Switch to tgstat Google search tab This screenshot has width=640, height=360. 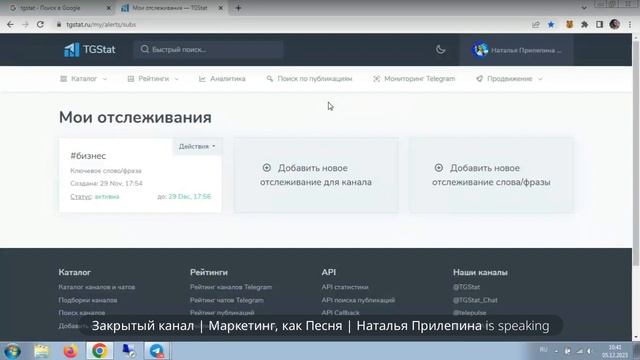tap(57, 8)
